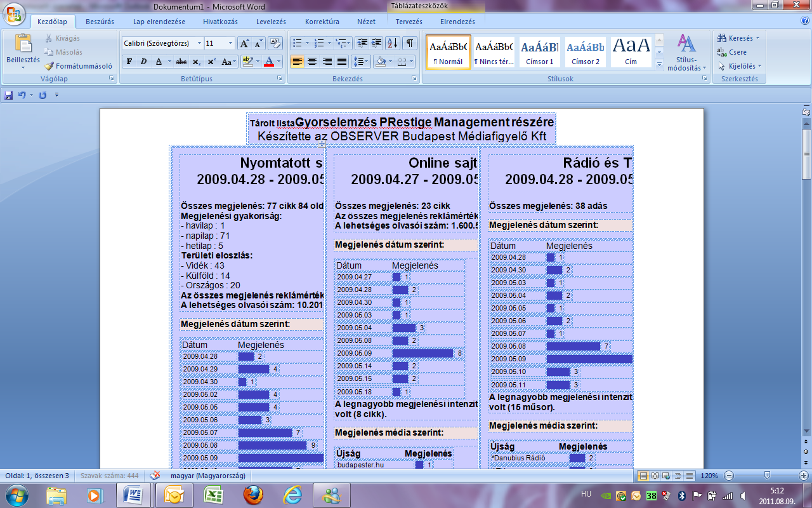Toggle paragraph marks display
Screen dimensions: 812x508
pyautogui.click(x=410, y=43)
